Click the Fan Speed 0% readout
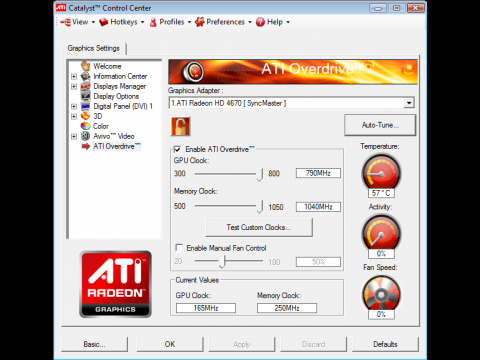Screen dimensions: 480x360 (x=381, y=314)
